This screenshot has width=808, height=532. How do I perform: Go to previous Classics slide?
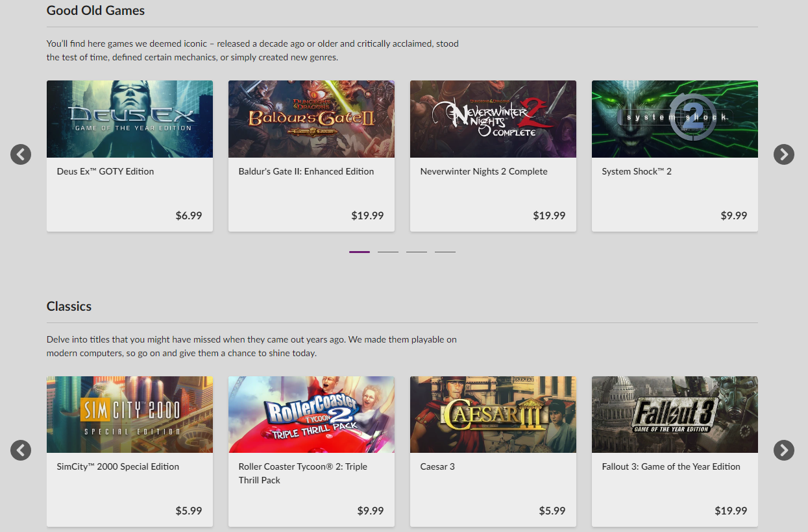tap(21, 450)
